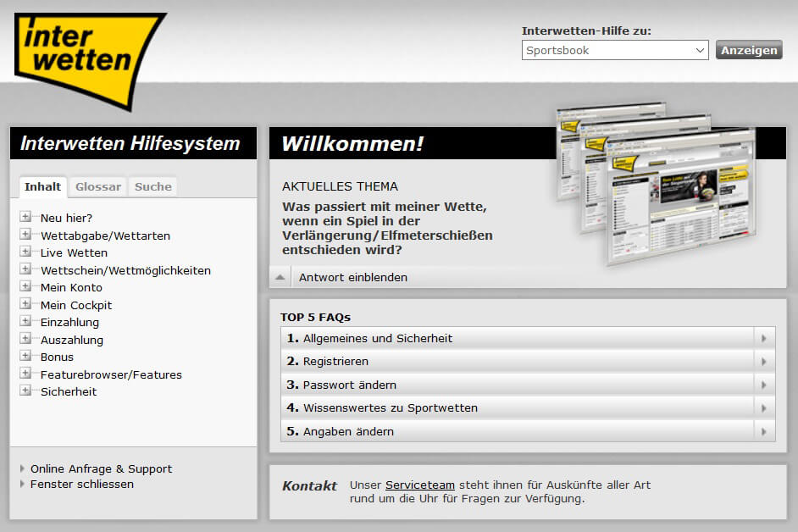798x532 pixels.
Task: Open FAQ 1 Allgemeines und Sicherheit
Action: pyautogui.click(x=528, y=339)
